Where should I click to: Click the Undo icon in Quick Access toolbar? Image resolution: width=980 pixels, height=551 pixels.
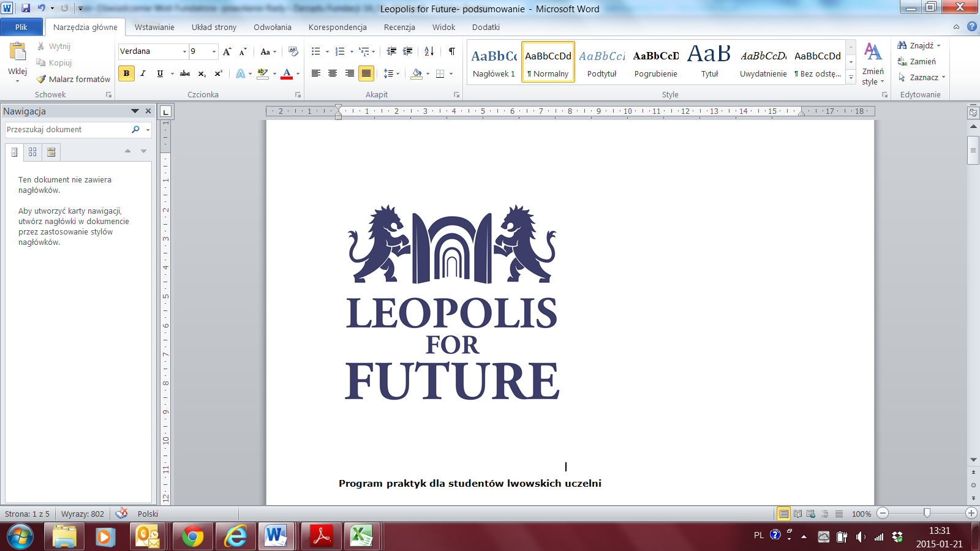point(41,9)
